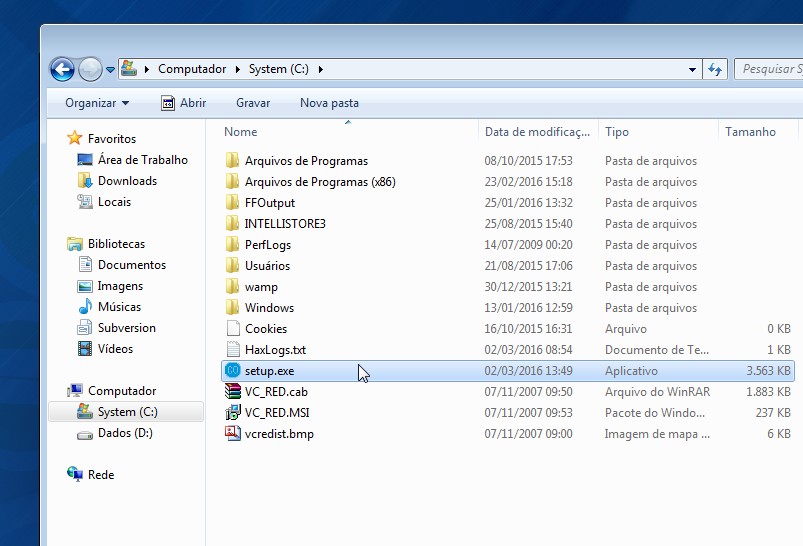Select the Cookies blank file icon

[233, 328]
